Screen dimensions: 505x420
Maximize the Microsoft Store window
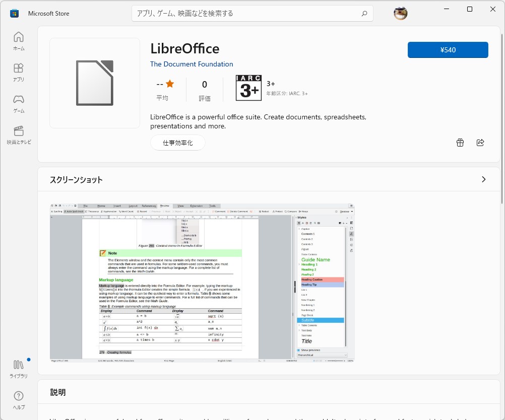[470, 9]
